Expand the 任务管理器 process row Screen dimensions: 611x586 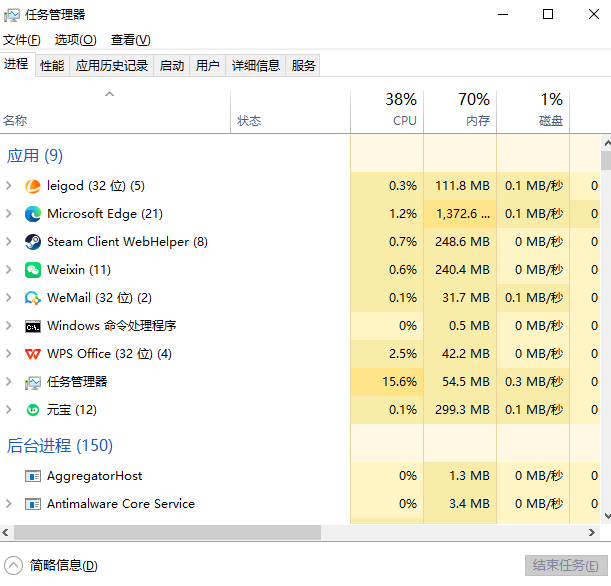(9, 382)
